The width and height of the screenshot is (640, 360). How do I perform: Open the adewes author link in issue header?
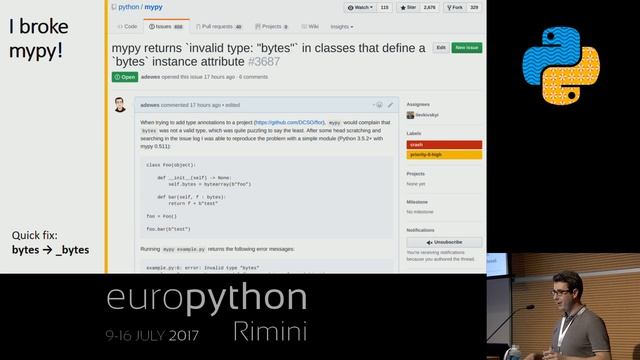click(x=150, y=77)
